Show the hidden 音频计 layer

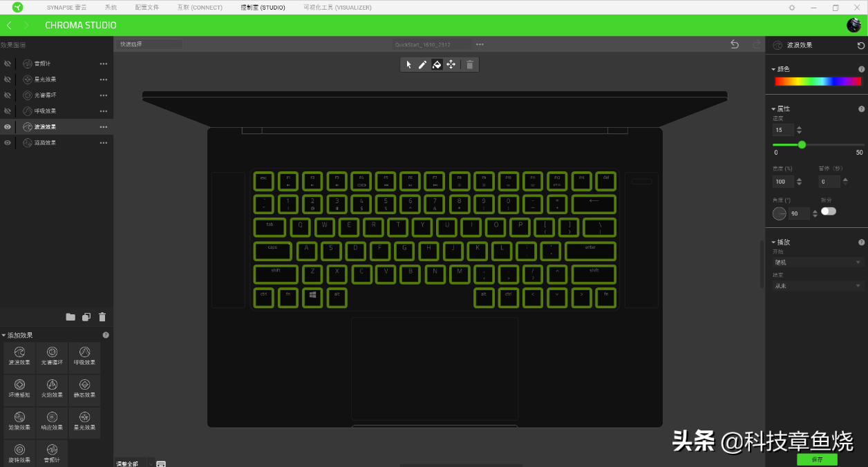[8, 64]
